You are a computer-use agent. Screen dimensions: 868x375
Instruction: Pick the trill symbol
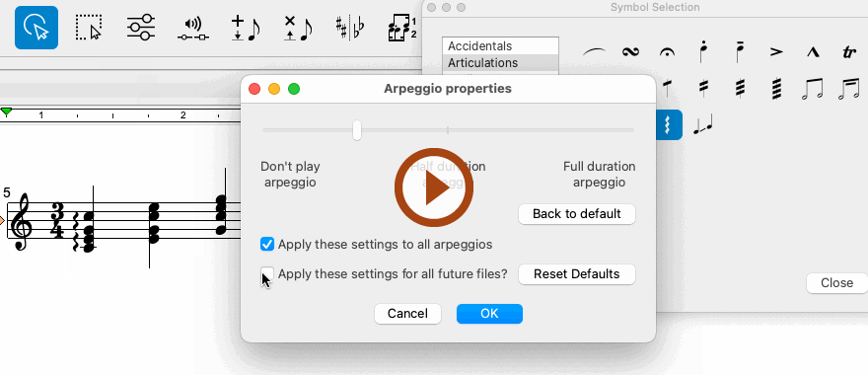(848, 52)
